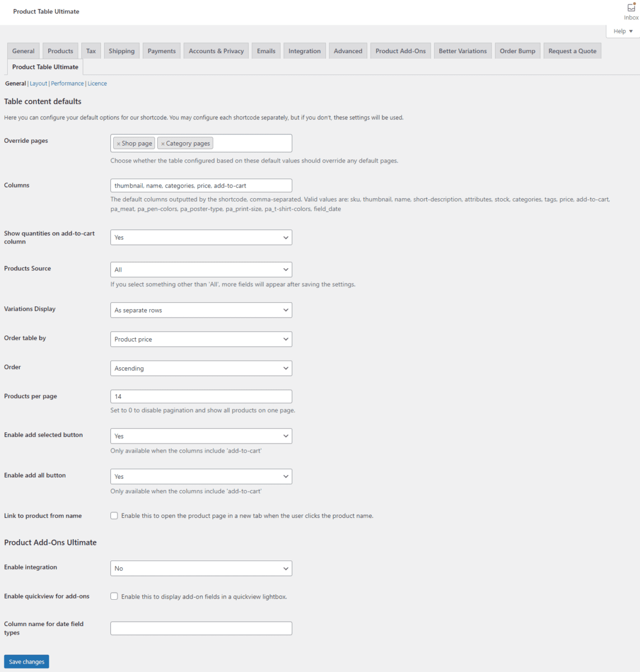Open the Products Source dropdown
Viewport: 640px width, 672px height.
[201, 269]
